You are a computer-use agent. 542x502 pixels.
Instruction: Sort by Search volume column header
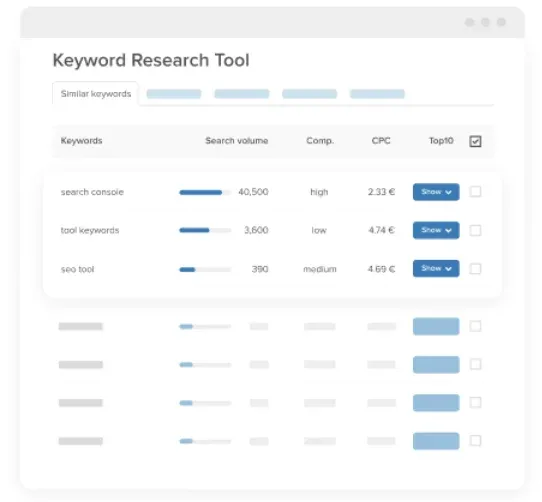coord(237,141)
